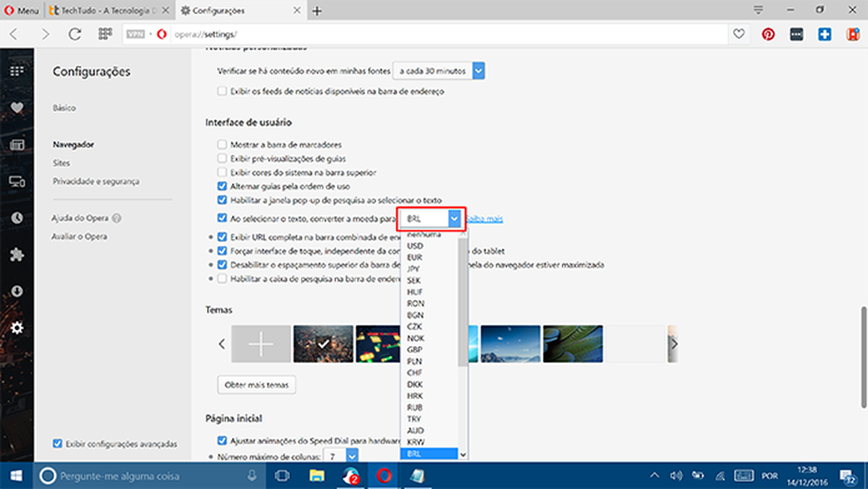Open the BRL currency dropdown
Image resolution: width=868 pixels, height=489 pixels.
click(432, 218)
